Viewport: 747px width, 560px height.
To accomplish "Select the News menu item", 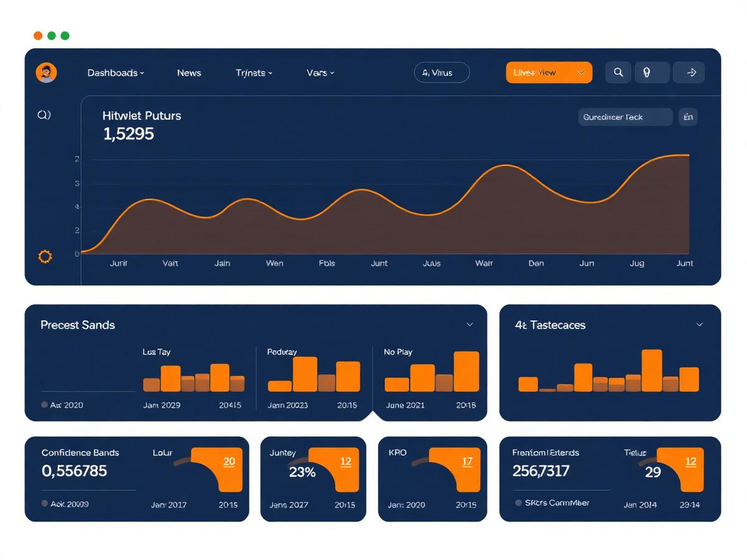I will coord(189,73).
